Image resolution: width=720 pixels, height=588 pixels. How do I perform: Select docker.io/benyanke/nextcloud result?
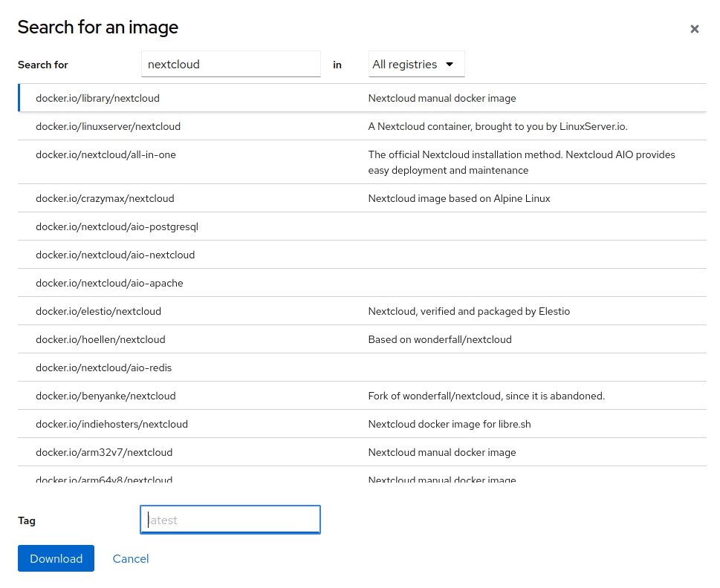(106, 396)
